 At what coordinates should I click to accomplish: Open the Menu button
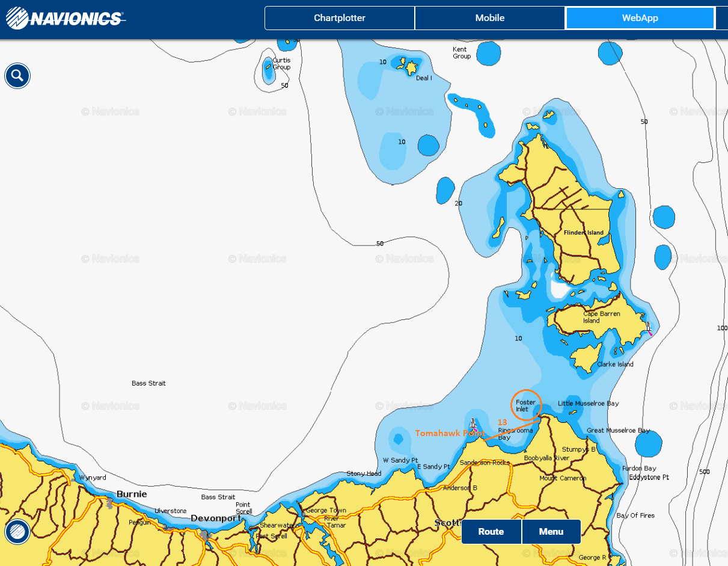coord(551,532)
